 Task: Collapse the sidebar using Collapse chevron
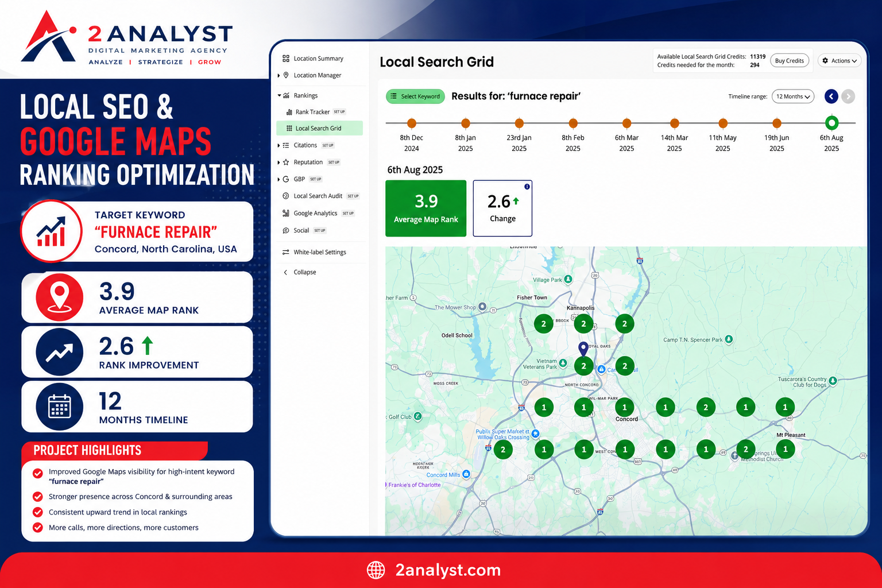click(x=285, y=272)
